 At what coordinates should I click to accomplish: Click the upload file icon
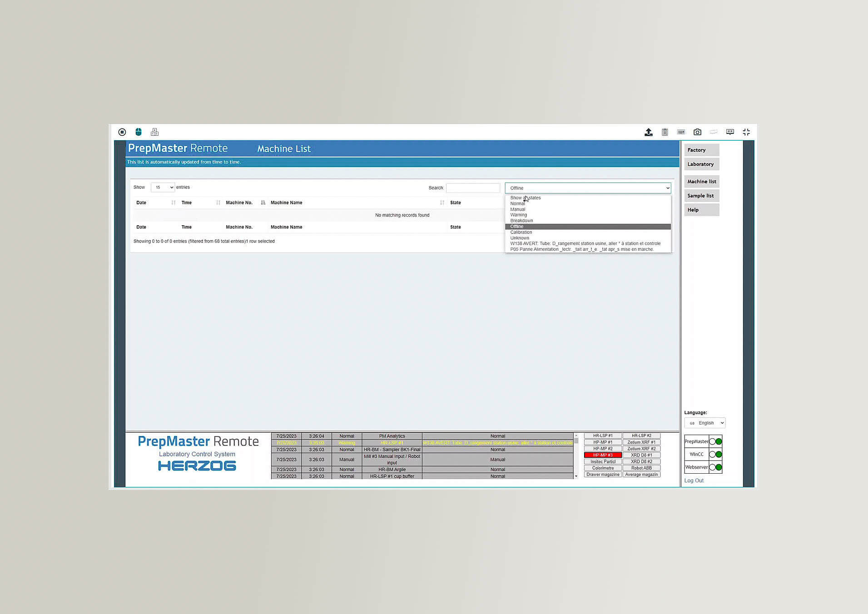tap(649, 132)
